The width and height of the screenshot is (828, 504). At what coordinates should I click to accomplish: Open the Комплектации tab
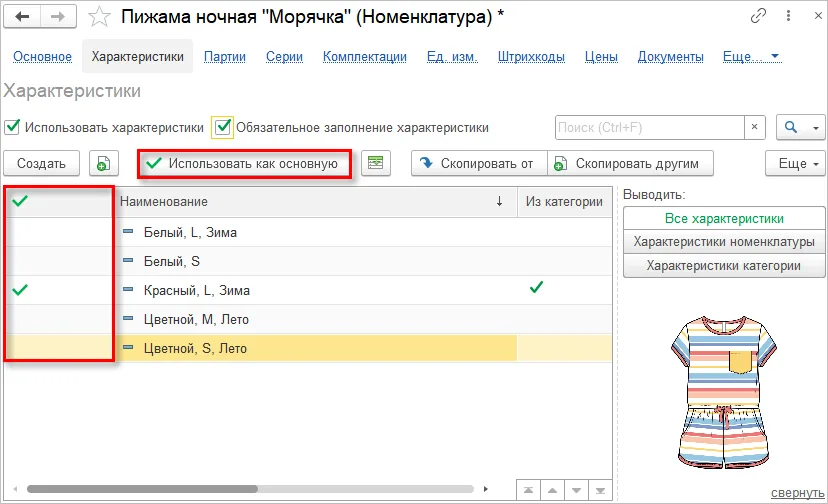pyautogui.click(x=364, y=57)
